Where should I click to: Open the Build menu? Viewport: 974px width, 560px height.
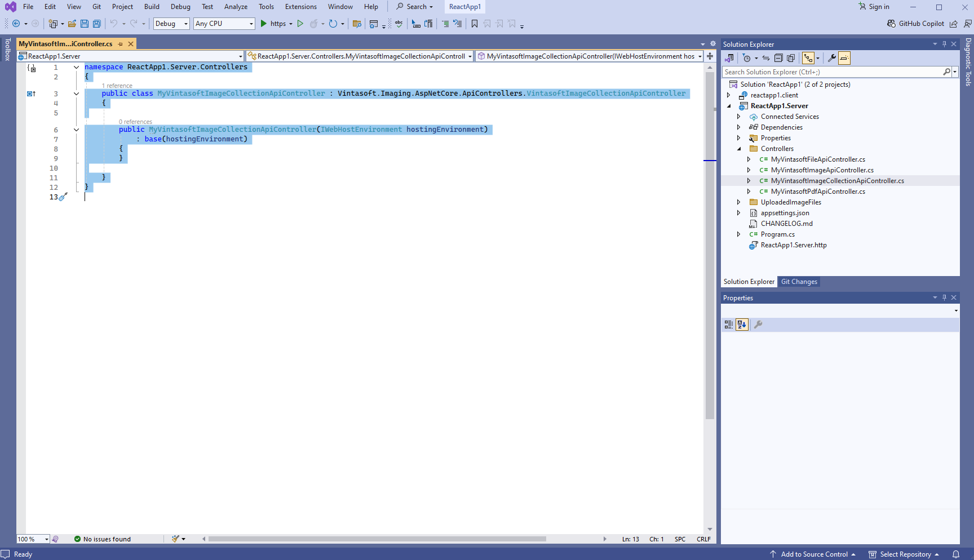pyautogui.click(x=152, y=7)
